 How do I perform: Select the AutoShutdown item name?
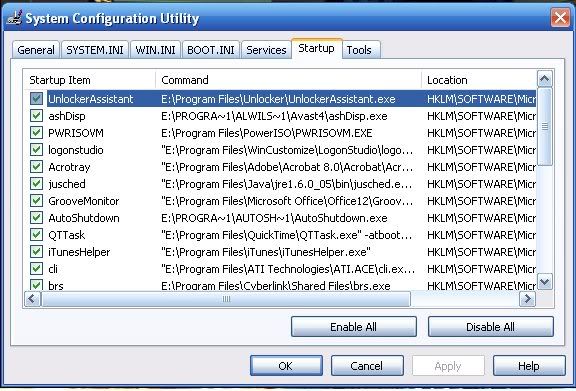pyautogui.click(x=84, y=218)
